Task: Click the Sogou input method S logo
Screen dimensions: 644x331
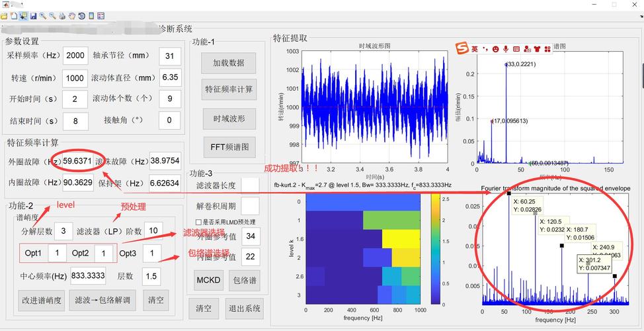Action: coord(462,49)
